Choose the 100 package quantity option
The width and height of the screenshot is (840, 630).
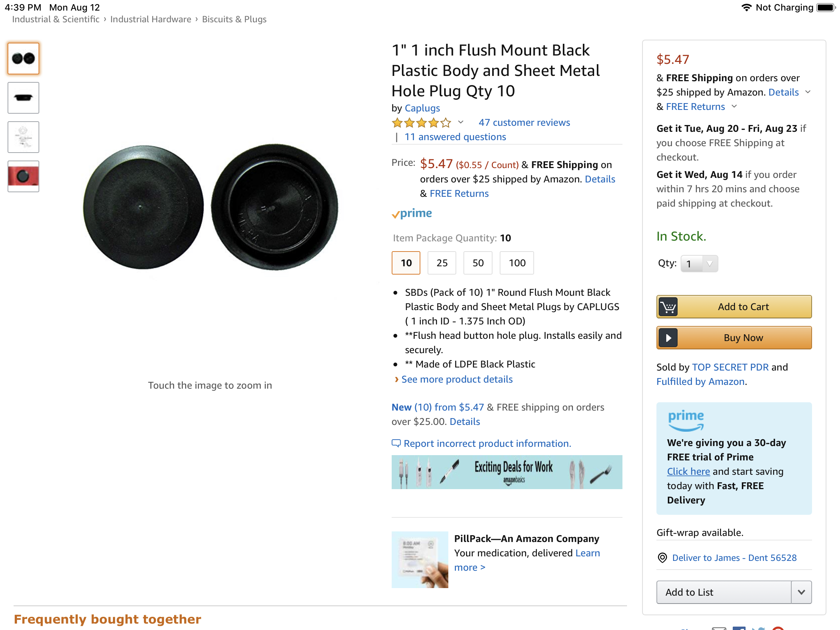tap(516, 263)
